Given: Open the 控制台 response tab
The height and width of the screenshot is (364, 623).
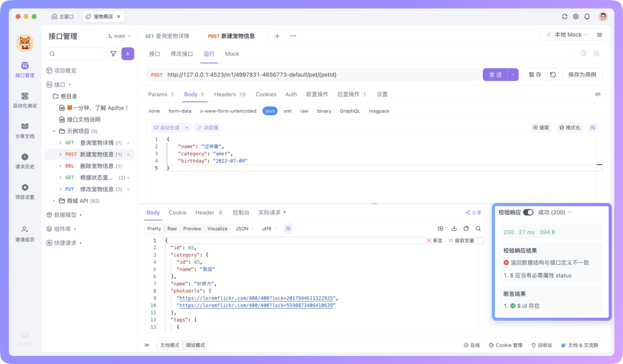Looking at the screenshot, I should 241,213.
